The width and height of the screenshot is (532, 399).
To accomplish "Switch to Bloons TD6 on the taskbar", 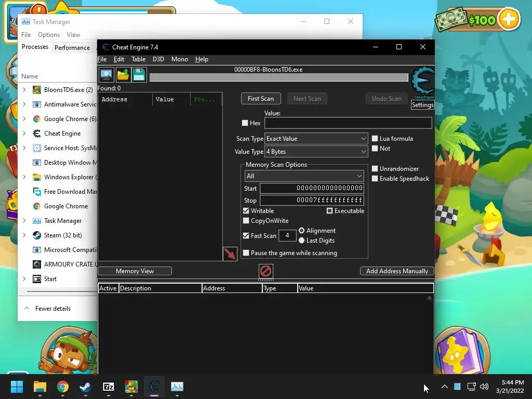I will click(131, 387).
